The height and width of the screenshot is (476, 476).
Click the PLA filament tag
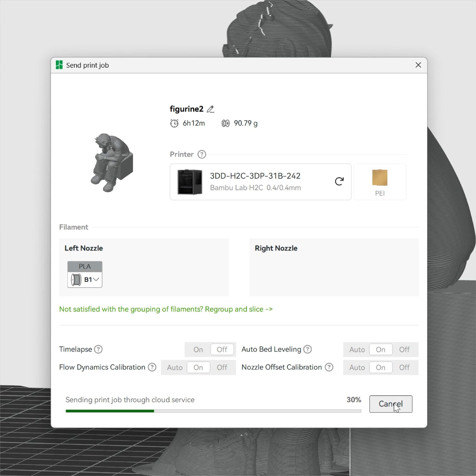click(85, 267)
